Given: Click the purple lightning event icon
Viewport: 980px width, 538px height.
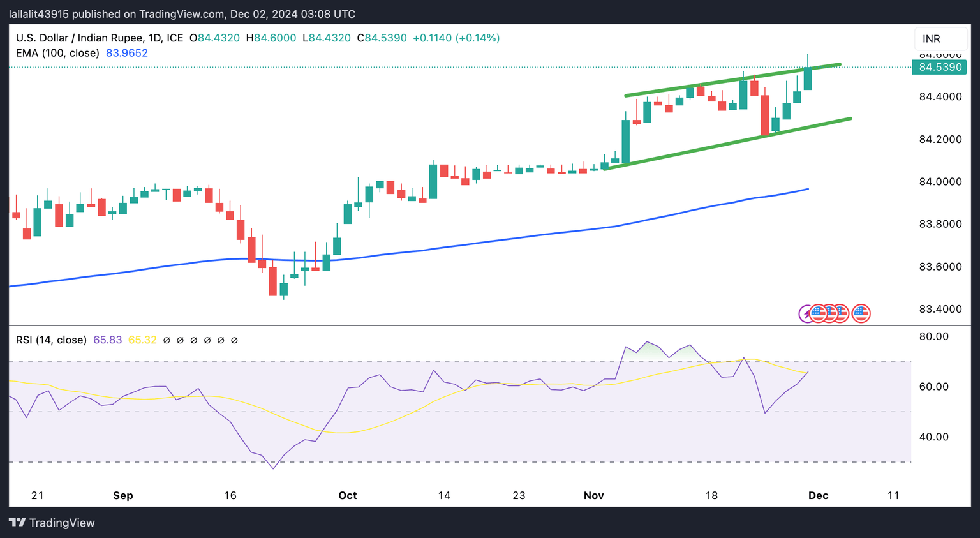Looking at the screenshot, I should 806,313.
